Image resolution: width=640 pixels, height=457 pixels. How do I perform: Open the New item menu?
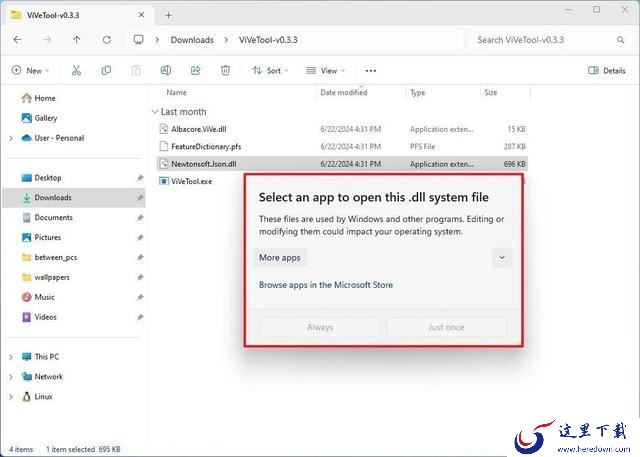(30, 71)
